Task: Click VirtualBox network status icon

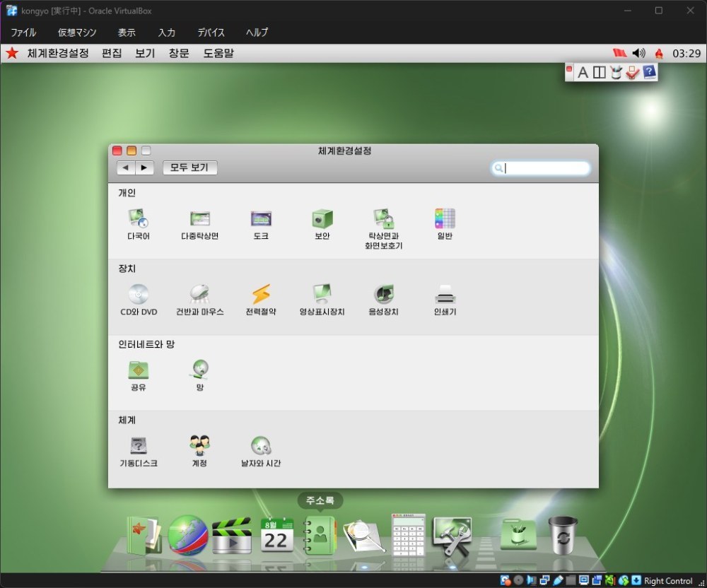Action: [544, 580]
